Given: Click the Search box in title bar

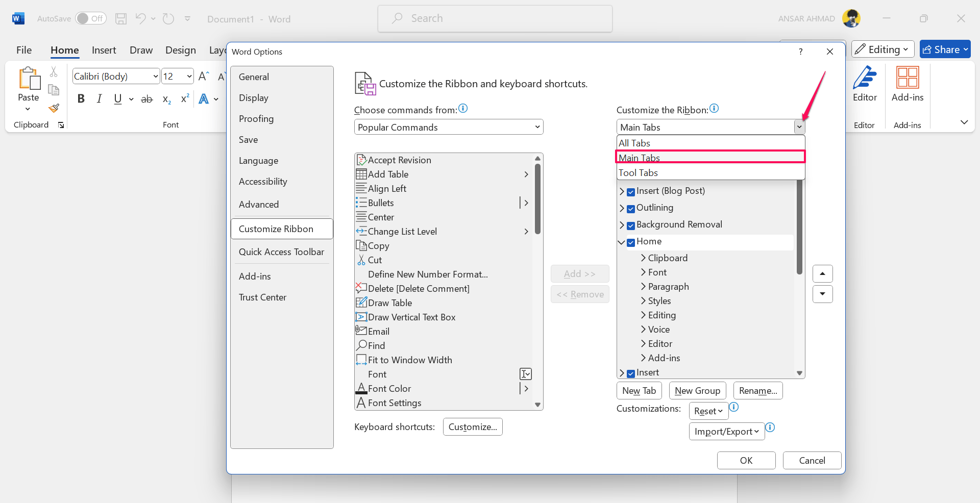Looking at the screenshot, I should (x=495, y=19).
